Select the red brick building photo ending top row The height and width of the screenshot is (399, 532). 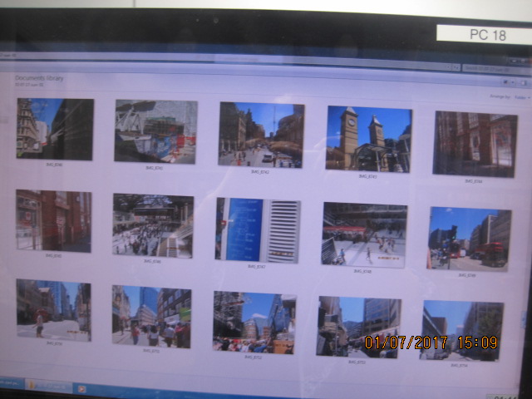[475, 144]
